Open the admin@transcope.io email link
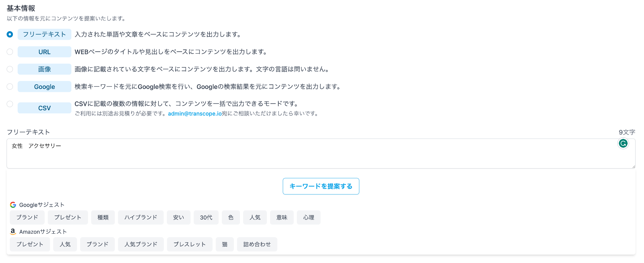The width and height of the screenshot is (644, 263). pyautogui.click(x=195, y=114)
